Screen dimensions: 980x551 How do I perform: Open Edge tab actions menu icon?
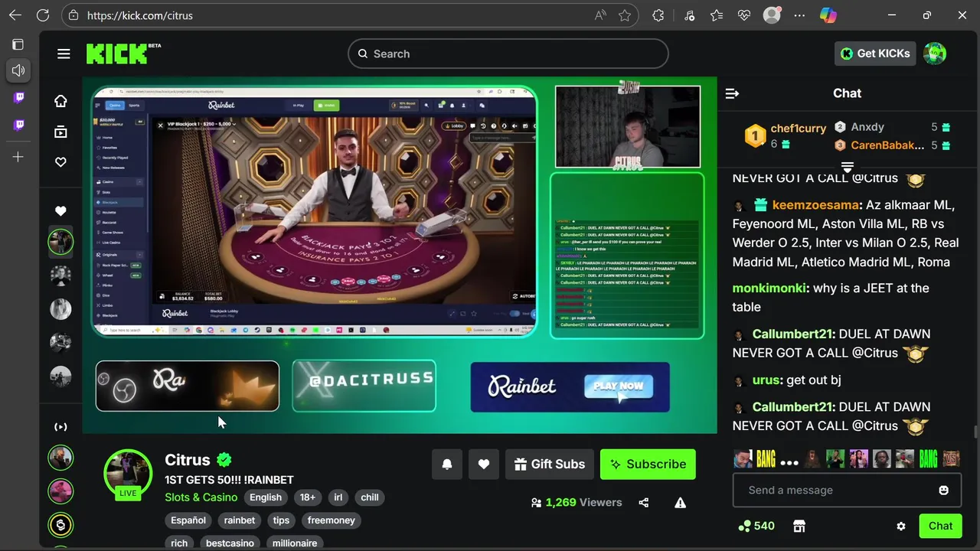18,44
